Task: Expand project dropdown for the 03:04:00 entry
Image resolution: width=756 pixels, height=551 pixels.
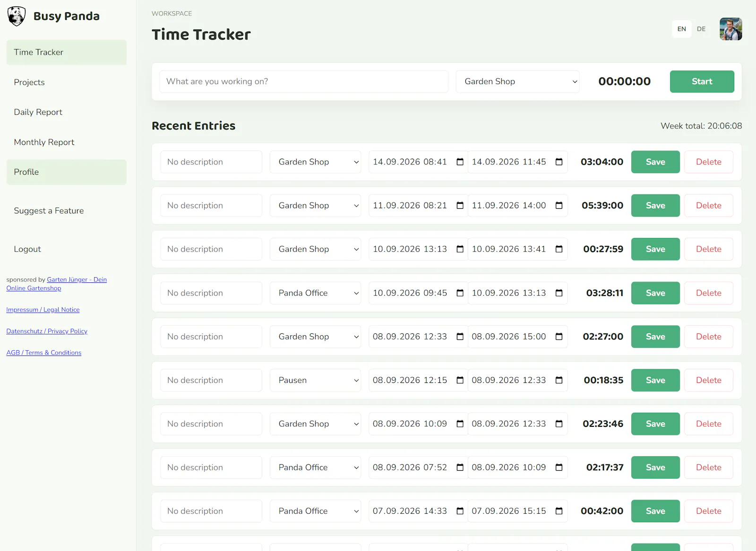Action: [x=315, y=162]
